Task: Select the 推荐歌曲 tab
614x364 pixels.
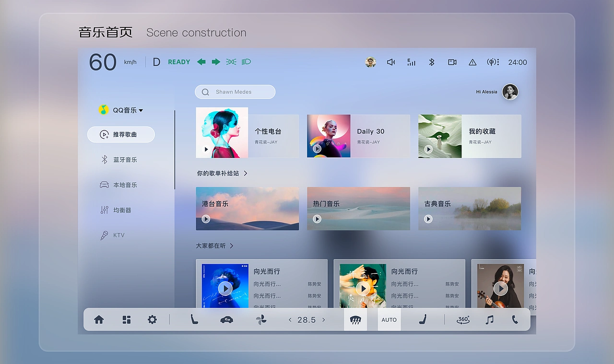Action: pyautogui.click(x=121, y=135)
